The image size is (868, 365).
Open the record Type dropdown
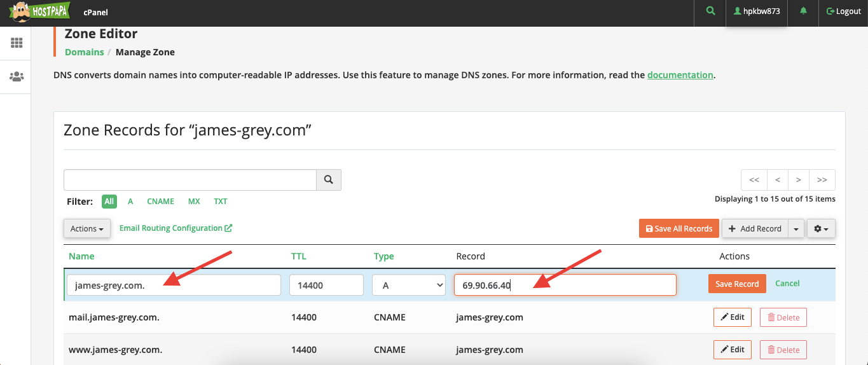coord(409,285)
